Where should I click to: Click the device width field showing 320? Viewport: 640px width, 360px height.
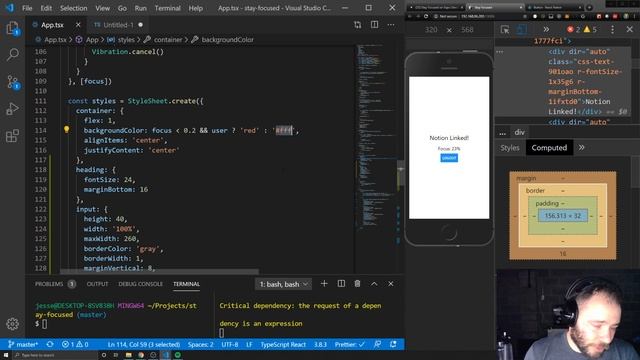point(431,30)
